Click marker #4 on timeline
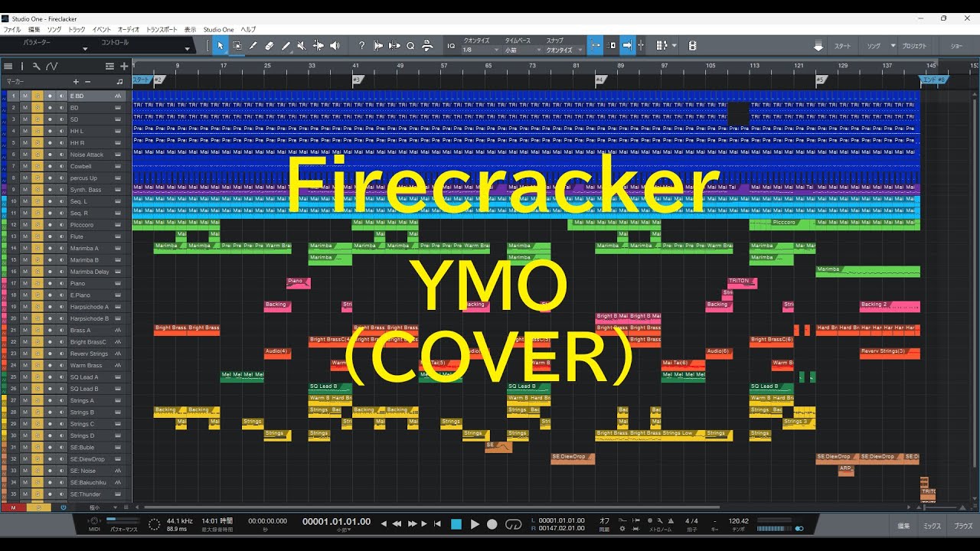Viewport: 980px width, 551px height. click(x=601, y=80)
